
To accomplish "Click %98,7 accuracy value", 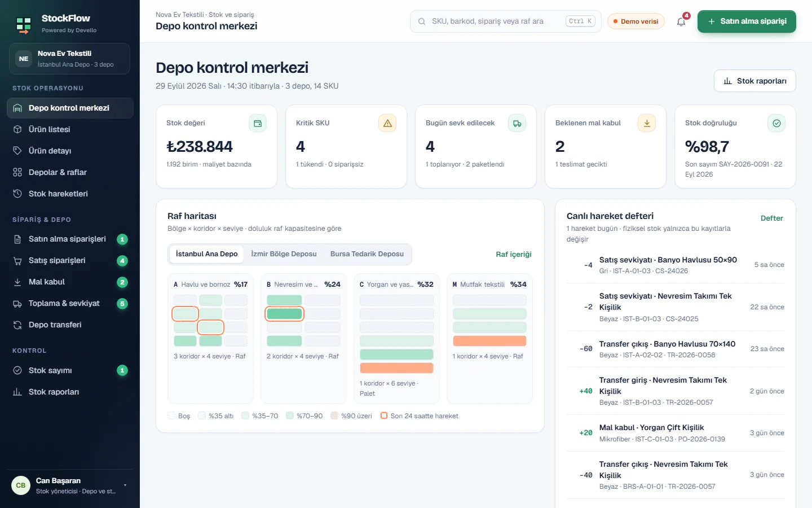I will point(707,147).
